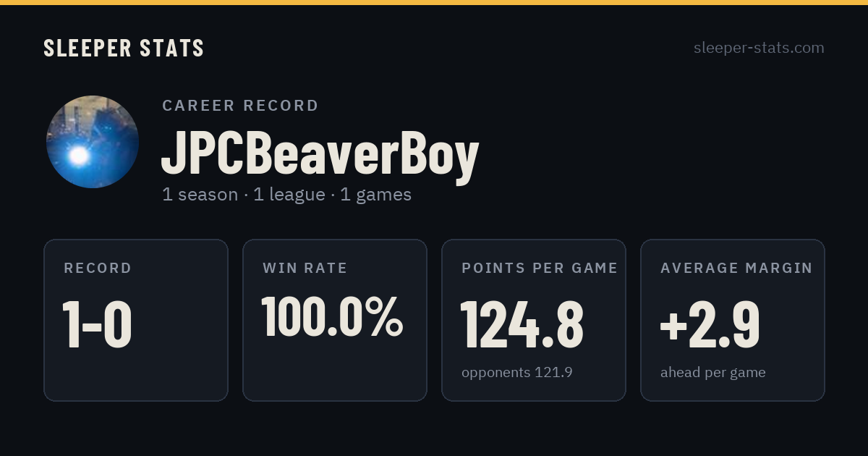Open the sleeper-stats.com link
Image resolution: width=868 pixels, height=456 pixels.
point(759,48)
